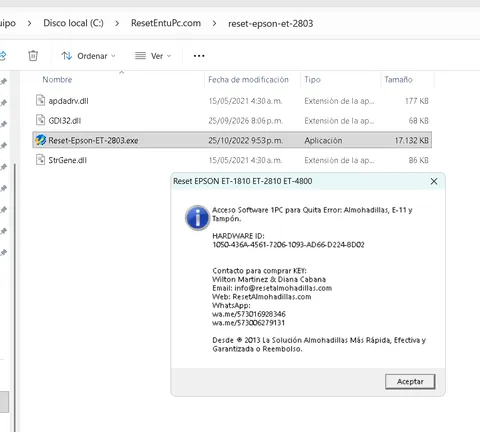The image size is (480, 432).
Task: Click wa.me/573006279131 WhatsApp text
Action: (248, 323)
